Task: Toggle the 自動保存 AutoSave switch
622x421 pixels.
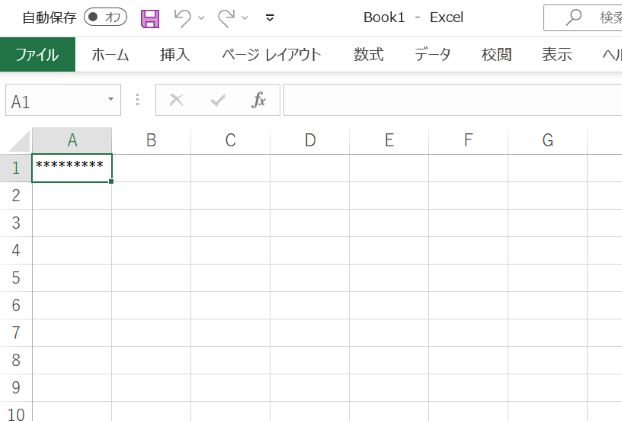Action: coord(105,18)
